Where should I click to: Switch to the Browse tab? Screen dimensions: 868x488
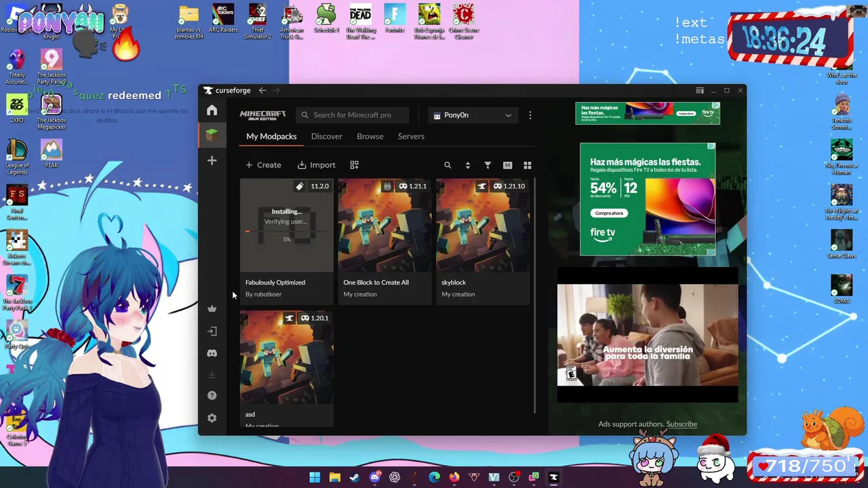point(370,136)
